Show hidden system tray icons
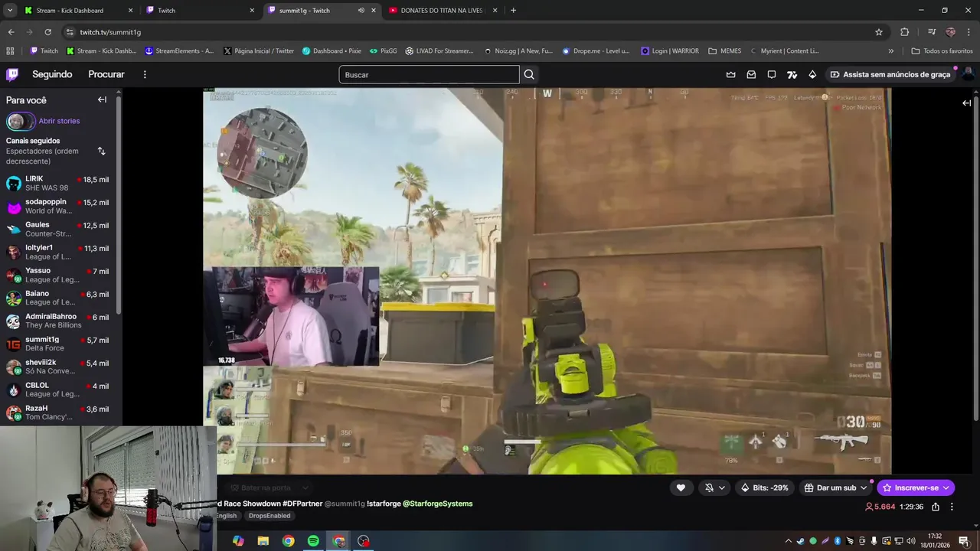Viewport: 980px width, 551px height. [788, 541]
